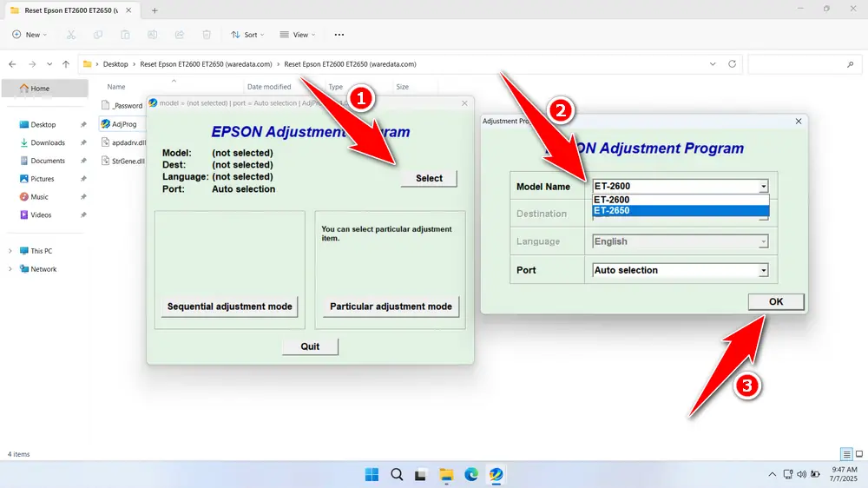The image size is (868, 488).
Task: Sort by Name column header
Action: tap(116, 87)
